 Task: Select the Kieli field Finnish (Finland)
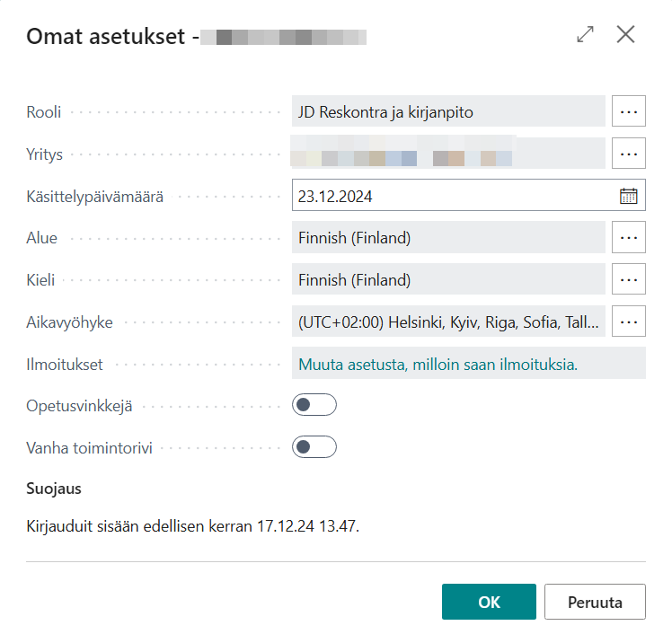[448, 279]
